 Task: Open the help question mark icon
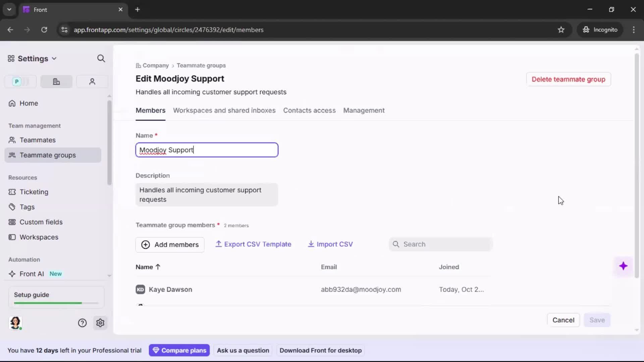82,323
